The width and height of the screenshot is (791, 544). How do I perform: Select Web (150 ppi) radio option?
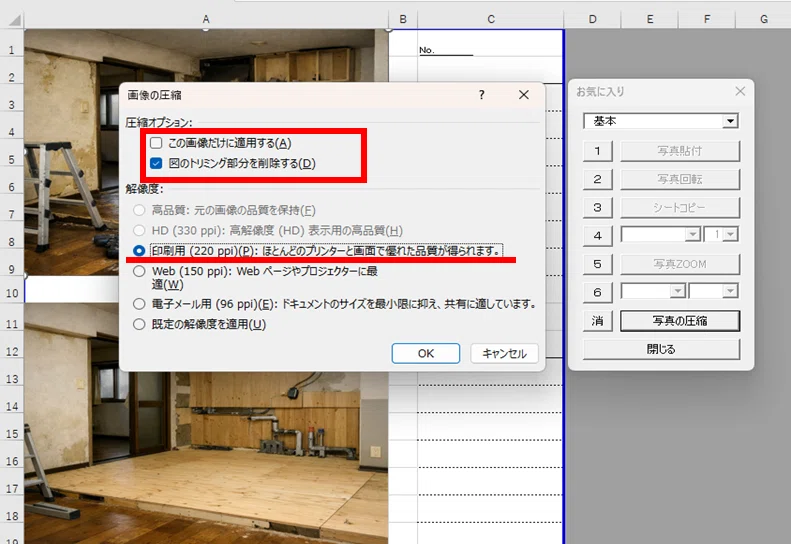pyautogui.click(x=139, y=271)
